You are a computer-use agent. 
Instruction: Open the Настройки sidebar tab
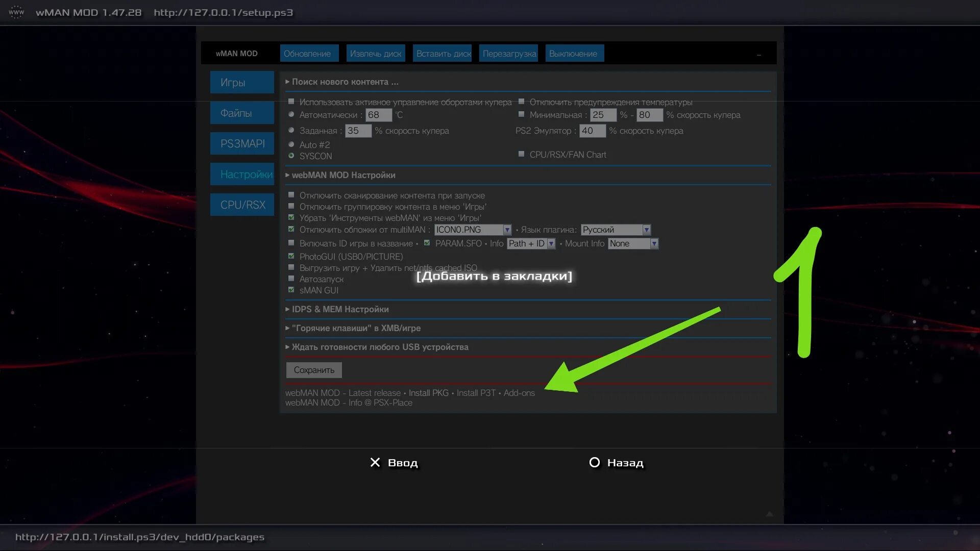tap(242, 174)
